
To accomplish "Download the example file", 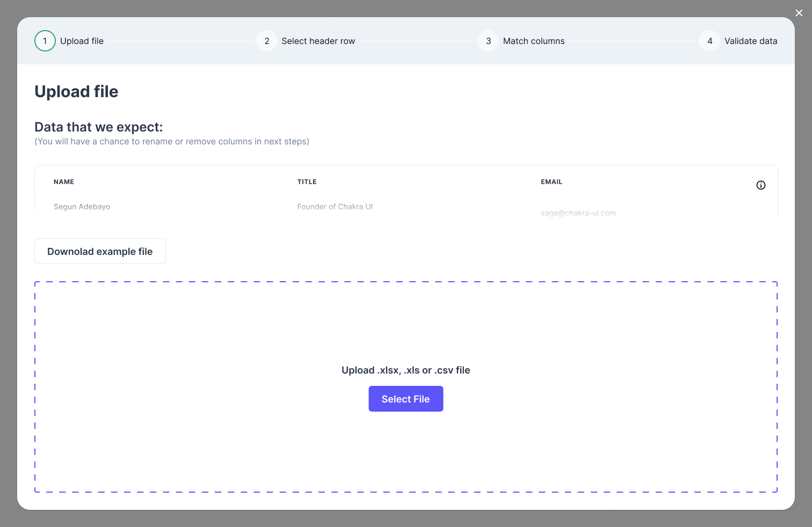I will tap(100, 251).
